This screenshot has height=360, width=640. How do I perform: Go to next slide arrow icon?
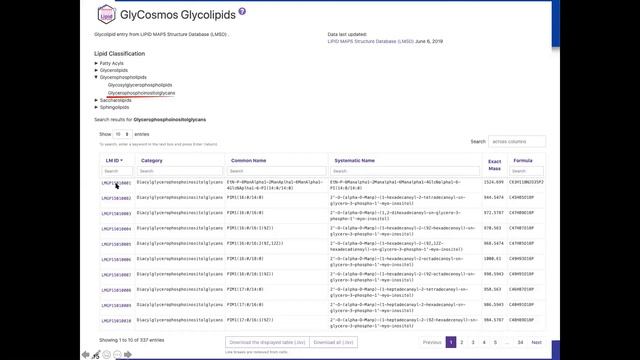tap(128, 354)
